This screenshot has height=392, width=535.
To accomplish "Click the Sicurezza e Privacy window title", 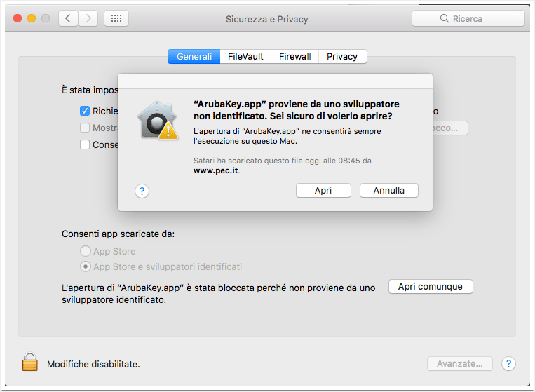I will coord(267,19).
